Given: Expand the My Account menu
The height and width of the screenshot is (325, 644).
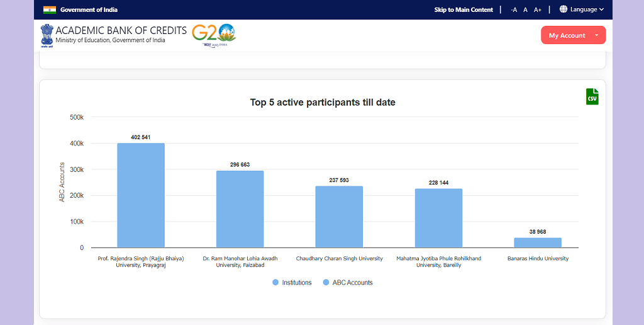Looking at the screenshot, I should pos(574,35).
